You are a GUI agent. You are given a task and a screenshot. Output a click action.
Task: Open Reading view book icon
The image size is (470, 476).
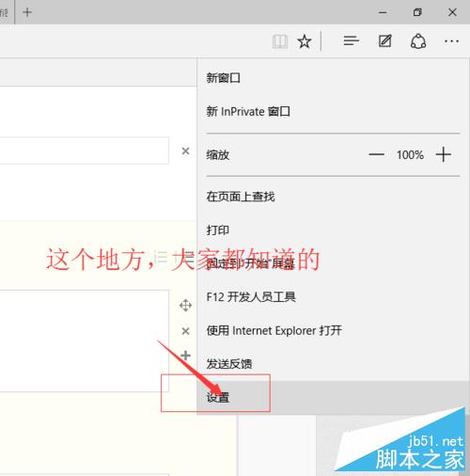[x=280, y=41]
